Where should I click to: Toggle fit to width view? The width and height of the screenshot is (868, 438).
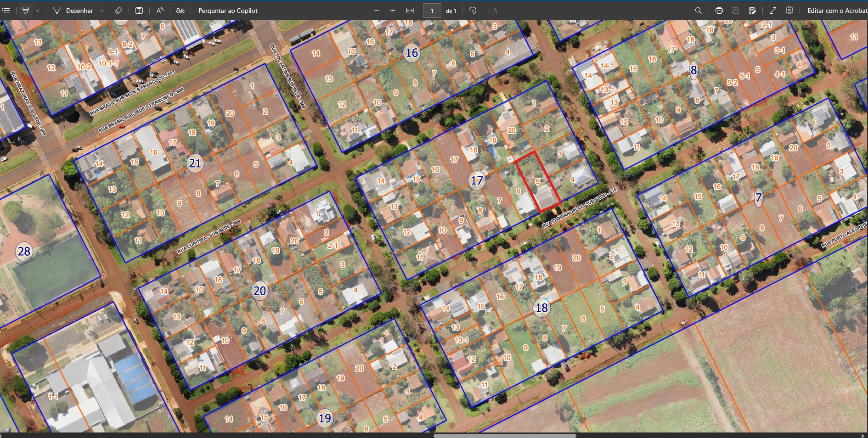410,11
